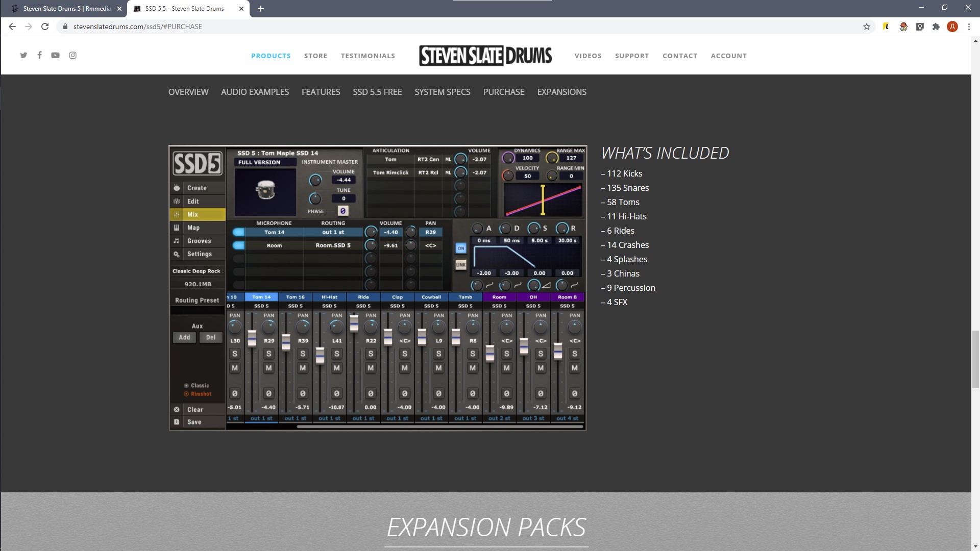Open Room channel output 'out 2 st' selector
Image resolution: width=980 pixels, height=551 pixels.
coord(499,418)
